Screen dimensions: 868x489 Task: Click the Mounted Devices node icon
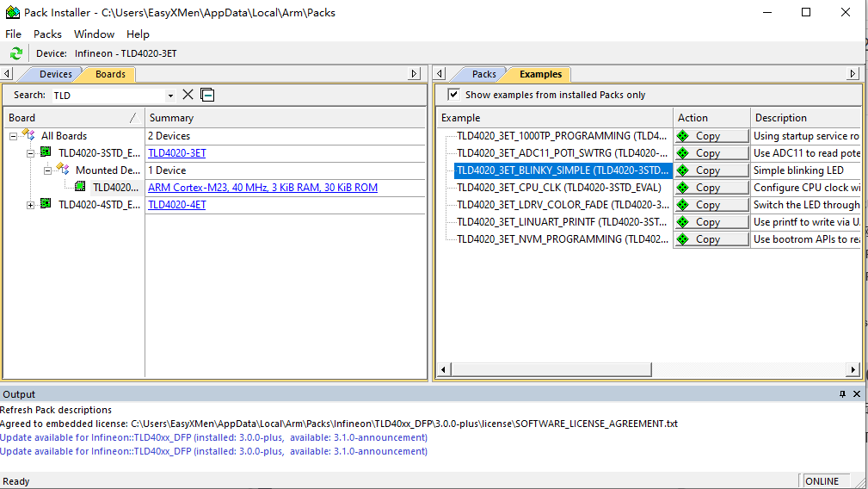coord(63,169)
